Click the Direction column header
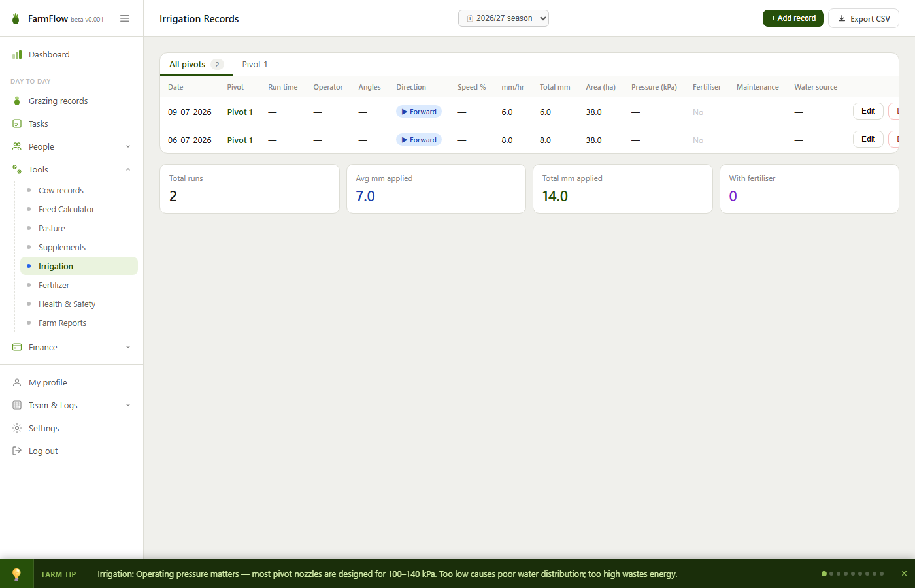915x588 pixels. click(x=411, y=87)
